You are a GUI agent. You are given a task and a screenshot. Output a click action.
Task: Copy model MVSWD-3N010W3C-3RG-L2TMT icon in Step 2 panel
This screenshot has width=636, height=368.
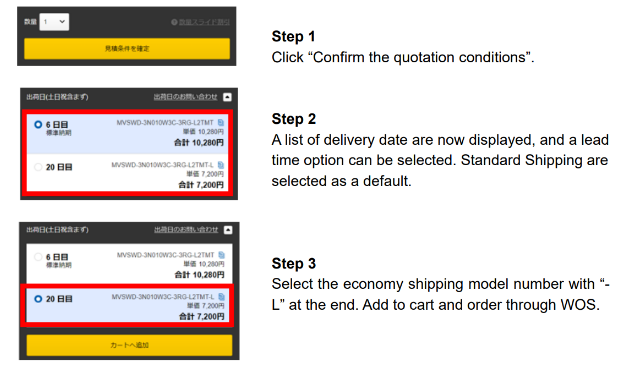[221, 123]
